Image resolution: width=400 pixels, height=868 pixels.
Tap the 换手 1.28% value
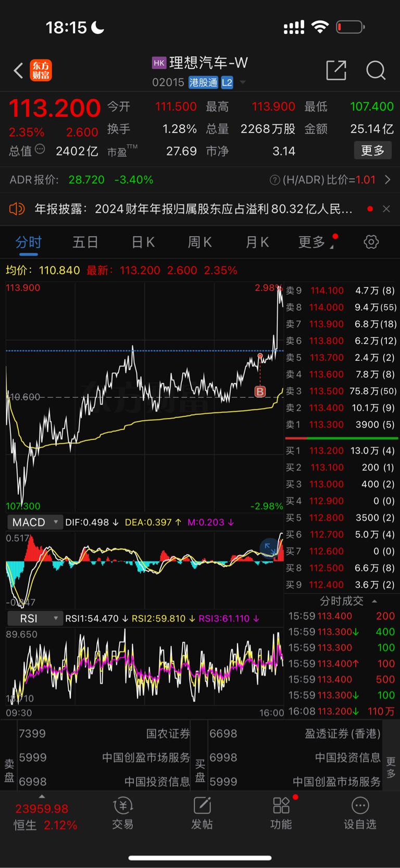(x=179, y=129)
